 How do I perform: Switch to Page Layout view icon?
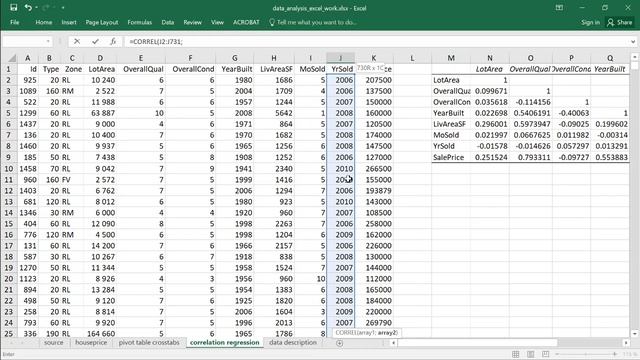point(531,354)
